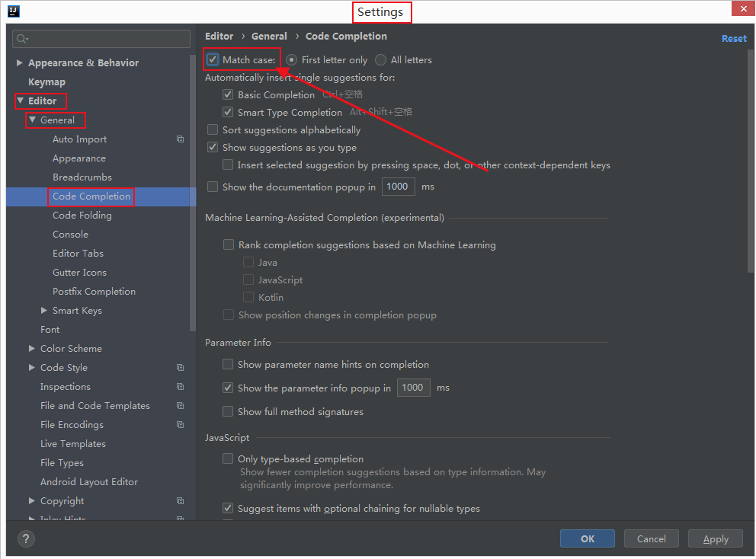The height and width of the screenshot is (559, 756).
Task: Uncheck Smart Type Completion auto-insert
Action: (x=228, y=112)
